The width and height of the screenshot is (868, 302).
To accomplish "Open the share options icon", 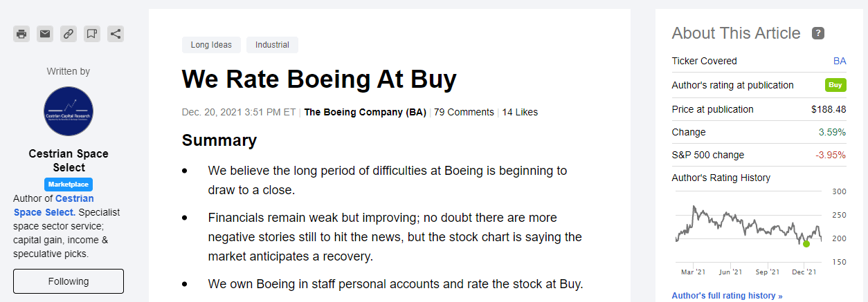I will (x=116, y=34).
